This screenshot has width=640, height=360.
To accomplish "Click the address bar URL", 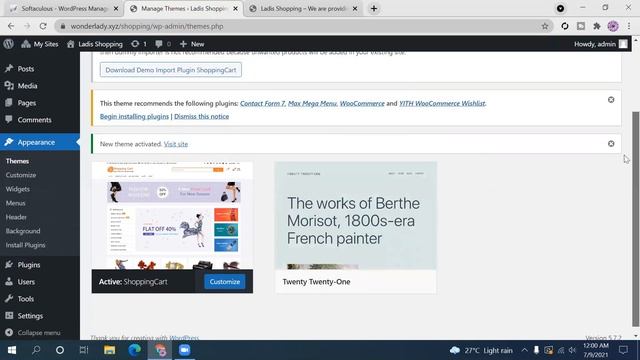I will [x=147, y=26].
